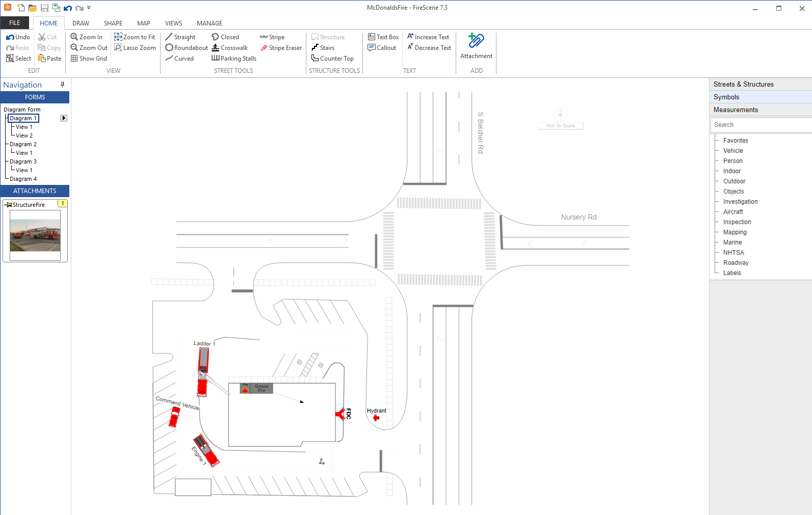Click the Paste command

[x=49, y=59]
